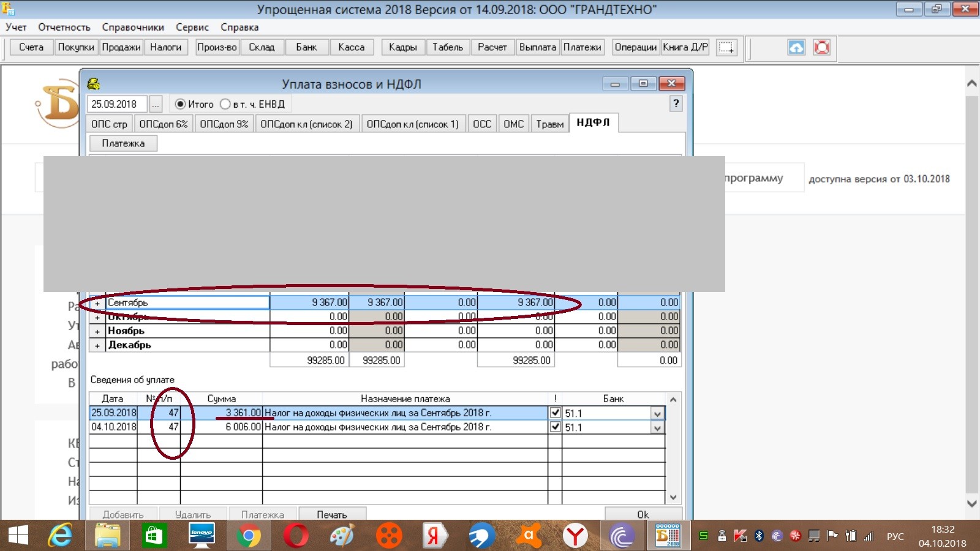The image size is (980, 551).
Task: Click the blue upload arrow toolbar icon
Action: 796,47
